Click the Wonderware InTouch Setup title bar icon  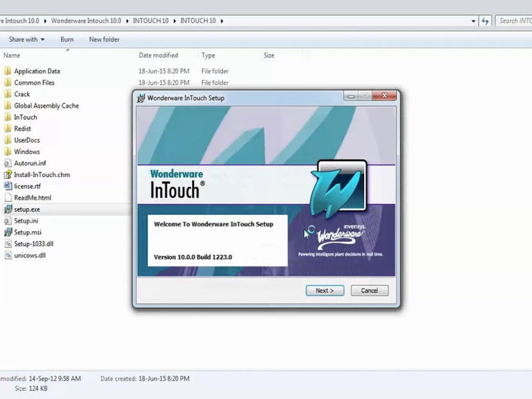click(x=141, y=98)
